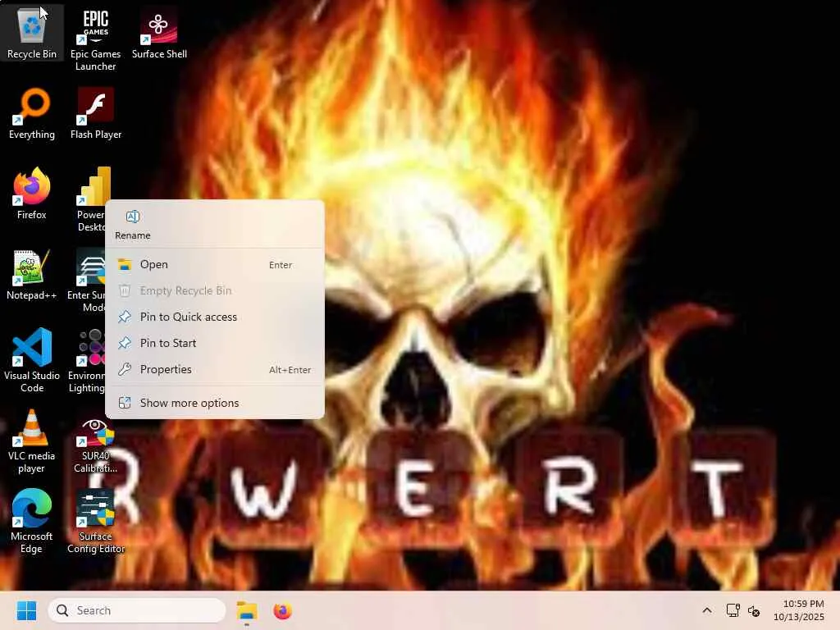Select the Visual Studio Code shortcut
Viewport: 840px width, 630px height.
point(32,360)
